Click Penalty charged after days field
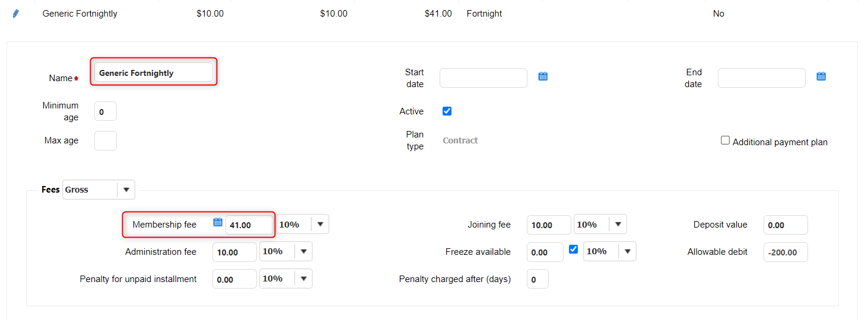 click(538, 279)
